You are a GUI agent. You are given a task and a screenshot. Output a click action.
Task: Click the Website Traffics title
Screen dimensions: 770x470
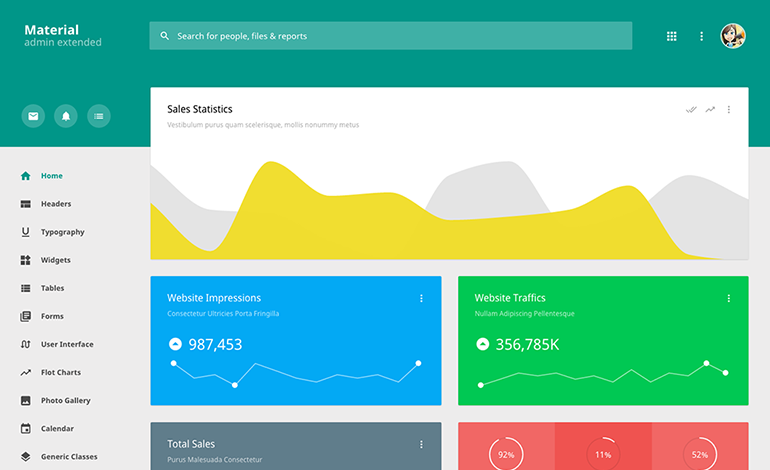[510, 298]
